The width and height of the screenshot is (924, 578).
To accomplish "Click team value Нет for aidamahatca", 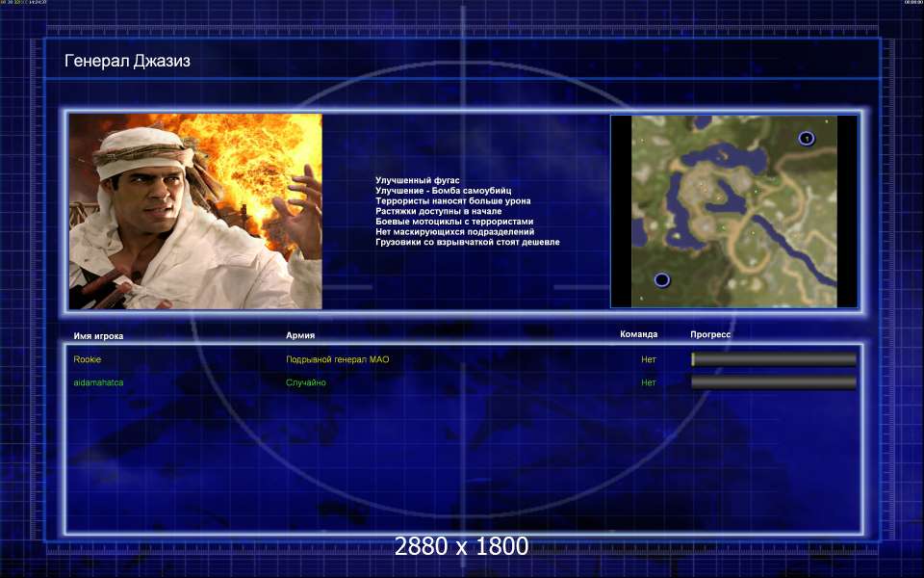I will [x=648, y=382].
